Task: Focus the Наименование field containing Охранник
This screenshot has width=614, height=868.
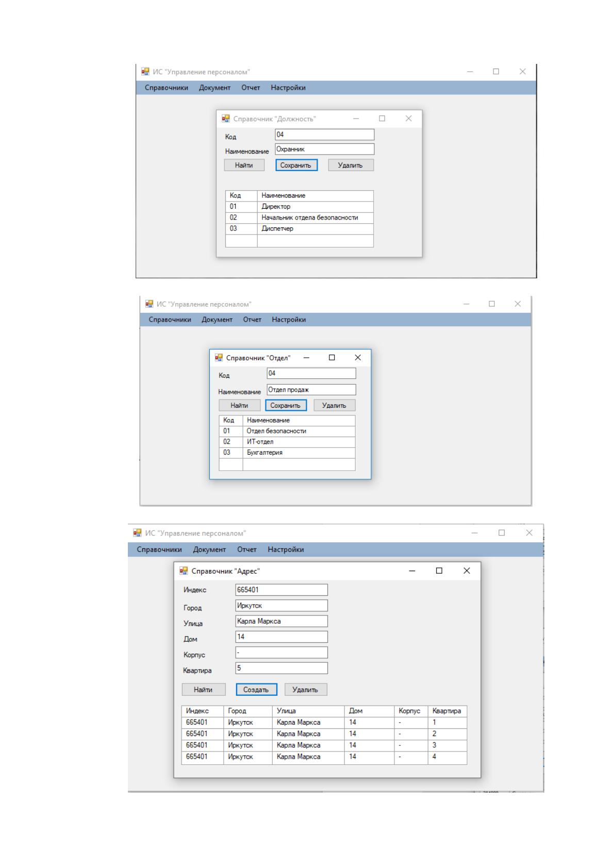Action: (325, 149)
